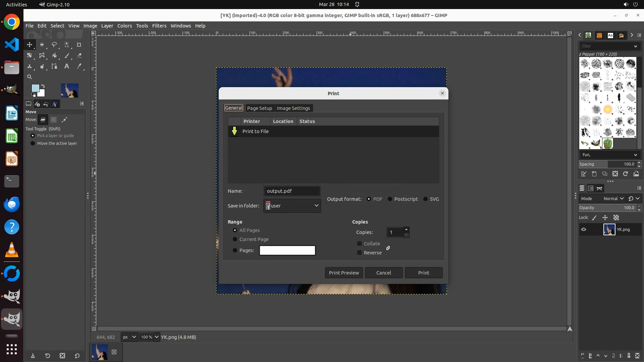
Task: Select the Color Picker eyedropper tool
Action: tap(79, 66)
